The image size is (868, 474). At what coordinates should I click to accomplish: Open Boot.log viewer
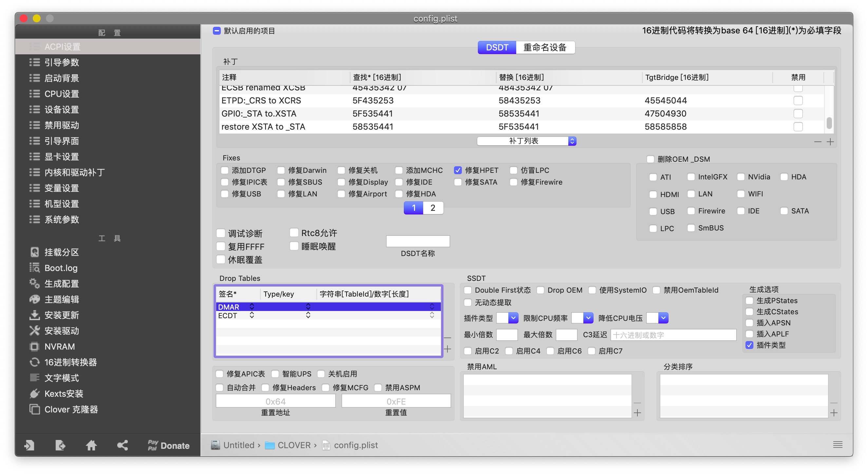[x=61, y=268]
